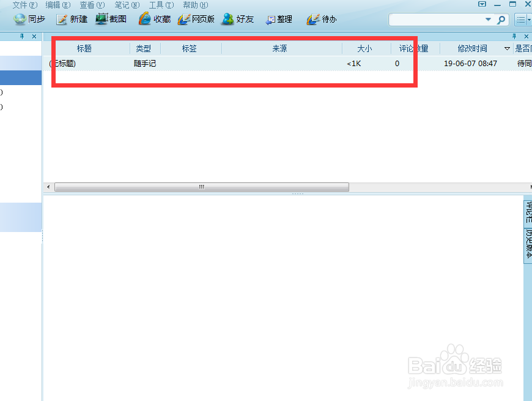Screen dimensions: 532x401
Task: Open the 待办 (To-do) toolbar icon
Action: click(320, 19)
